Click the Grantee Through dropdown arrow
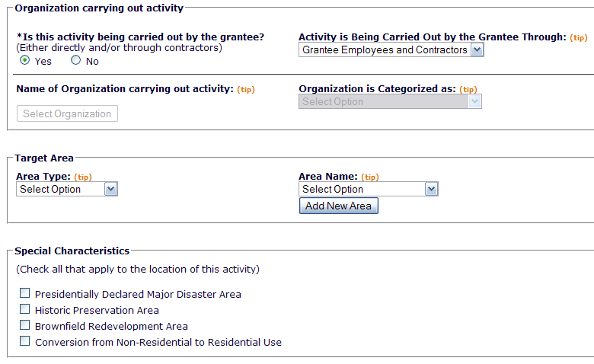Screen dimensions: 594x364 pyautogui.click(x=477, y=50)
